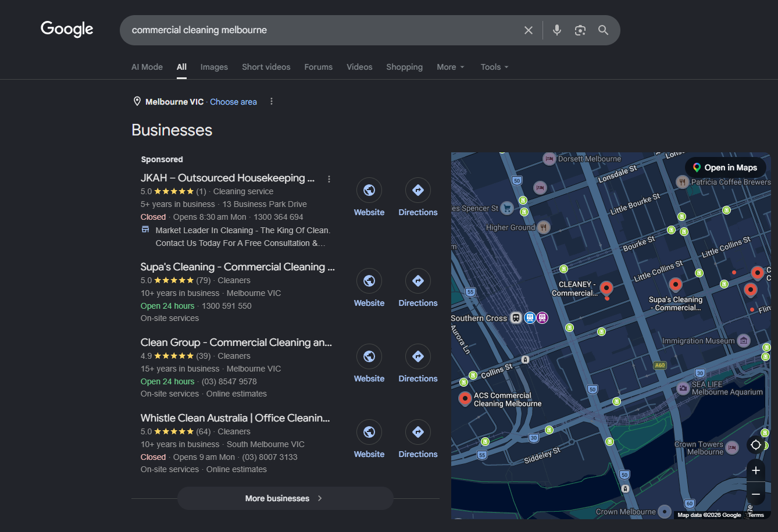Open JKAH – Outsourced Housekeeping listing title
Screen dimensions: 778x532
click(227, 178)
